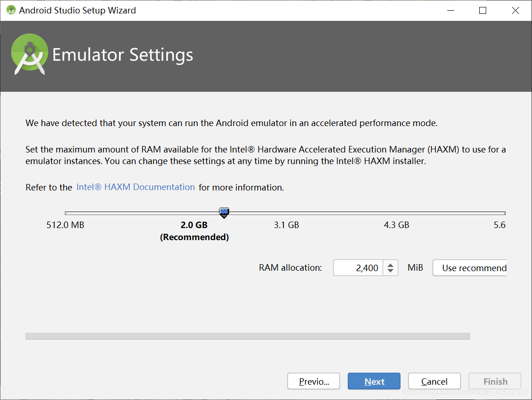Open the Intel HAXM Documentation link
This screenshot has height=400, width=532.
(135, 187)
